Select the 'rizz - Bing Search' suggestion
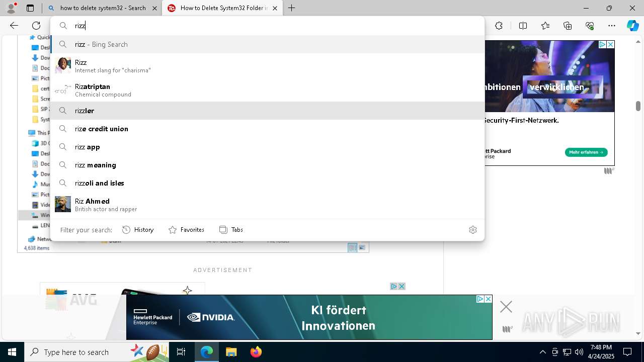The image size is (644, 362). [268, 44]
